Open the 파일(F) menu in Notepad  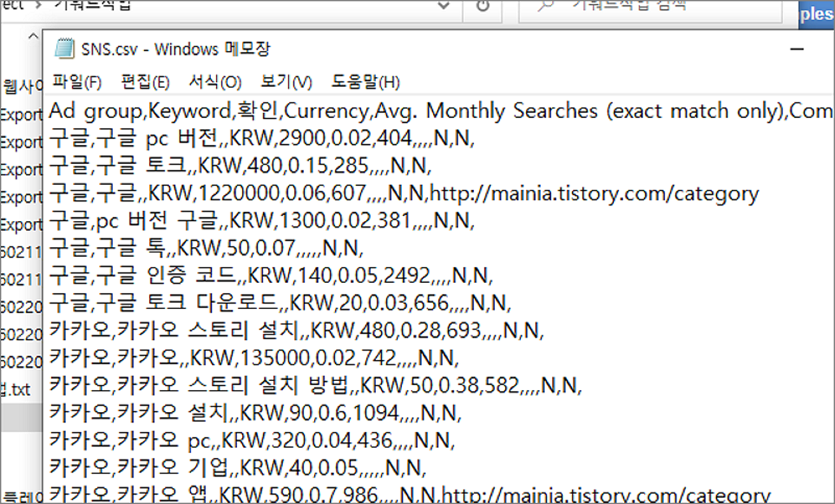77,82
